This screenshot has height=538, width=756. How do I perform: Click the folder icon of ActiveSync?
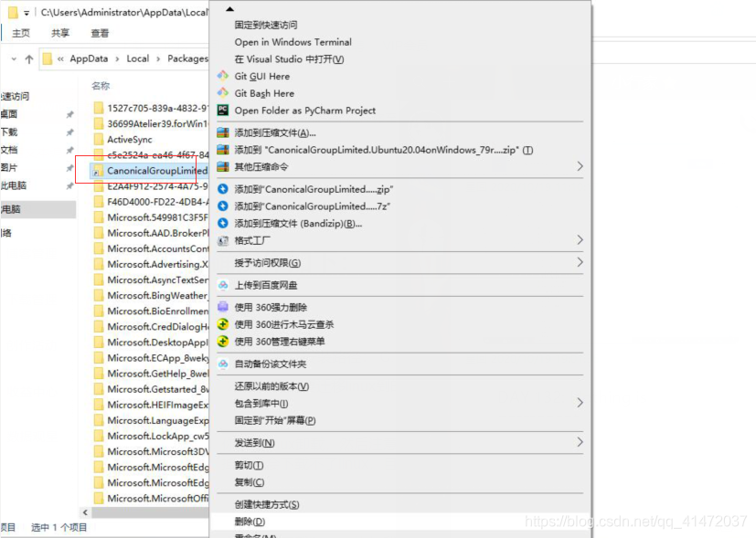pyautogui.click(x=99, y=139)
